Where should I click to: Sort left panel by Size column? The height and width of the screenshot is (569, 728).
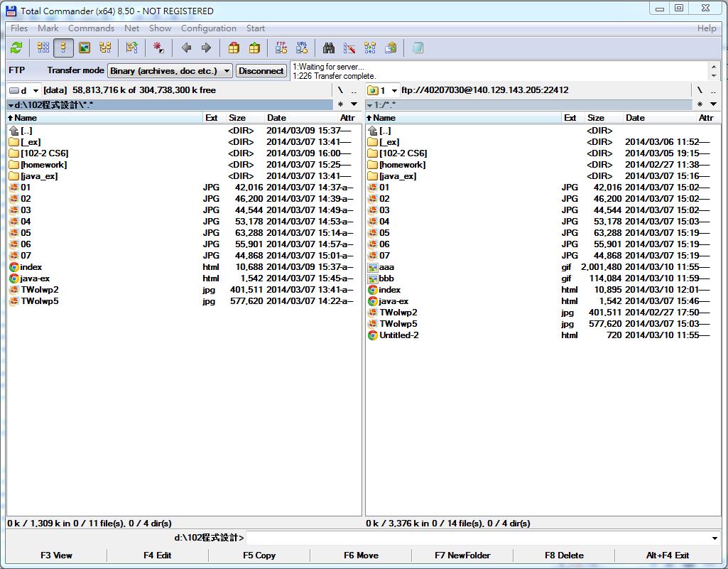[x=245, y=118]
